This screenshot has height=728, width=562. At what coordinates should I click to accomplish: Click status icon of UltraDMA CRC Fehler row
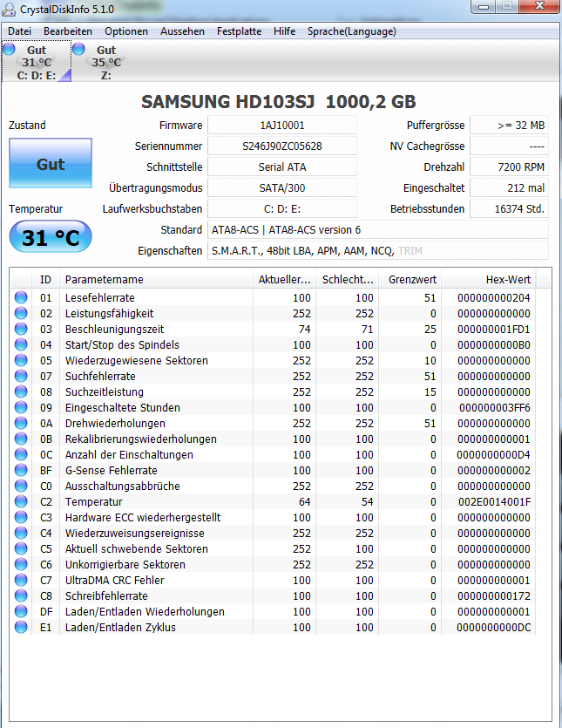coord(21,581)
